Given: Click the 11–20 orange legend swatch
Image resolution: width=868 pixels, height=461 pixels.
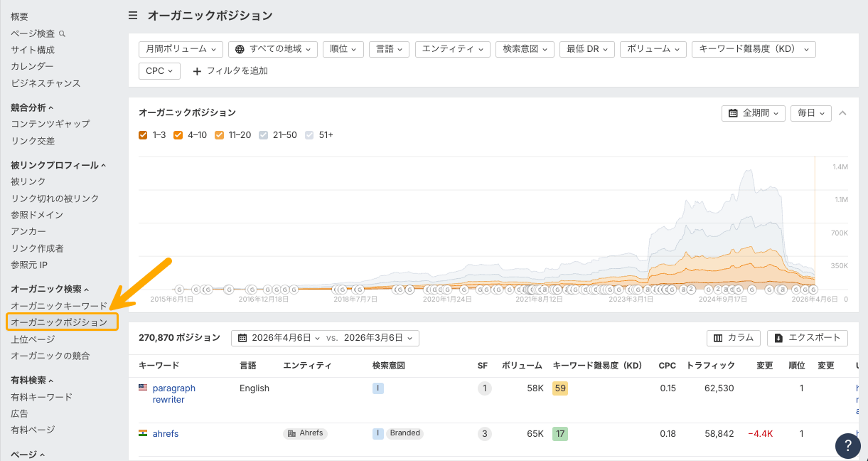Looking at the screenshot, I should (x=219, y=135).
